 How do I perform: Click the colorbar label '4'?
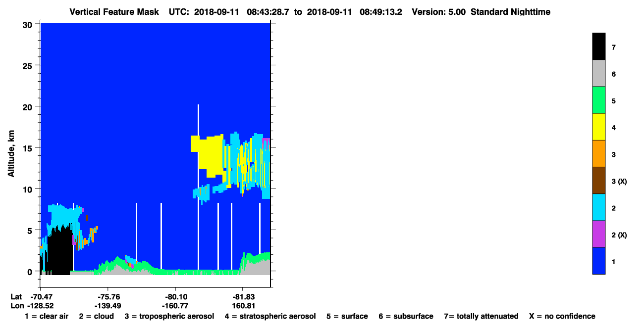(x=614, y=128)
